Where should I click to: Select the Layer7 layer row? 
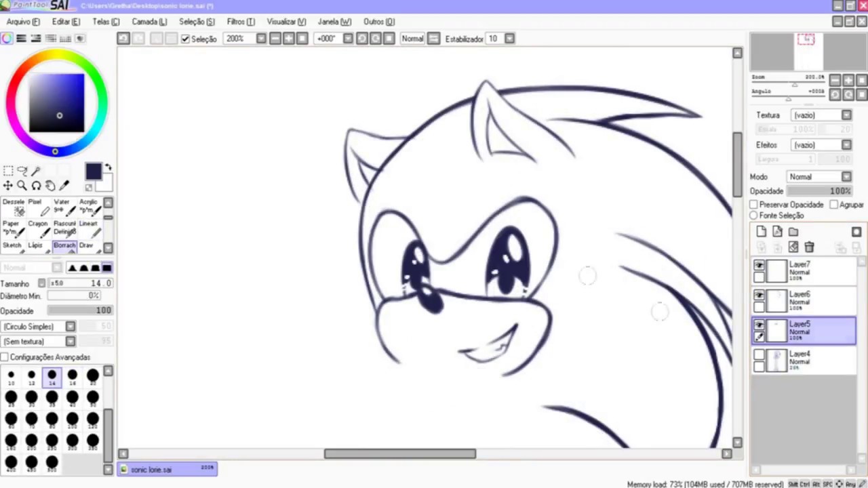804,271
